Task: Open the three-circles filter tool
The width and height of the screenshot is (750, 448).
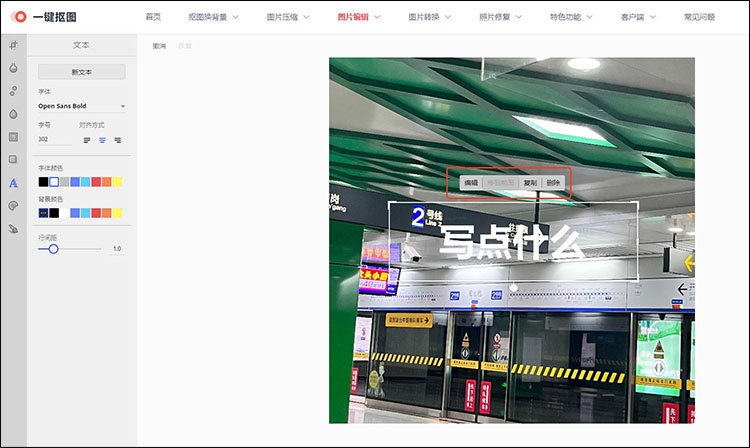Action: tap(13, 91)
